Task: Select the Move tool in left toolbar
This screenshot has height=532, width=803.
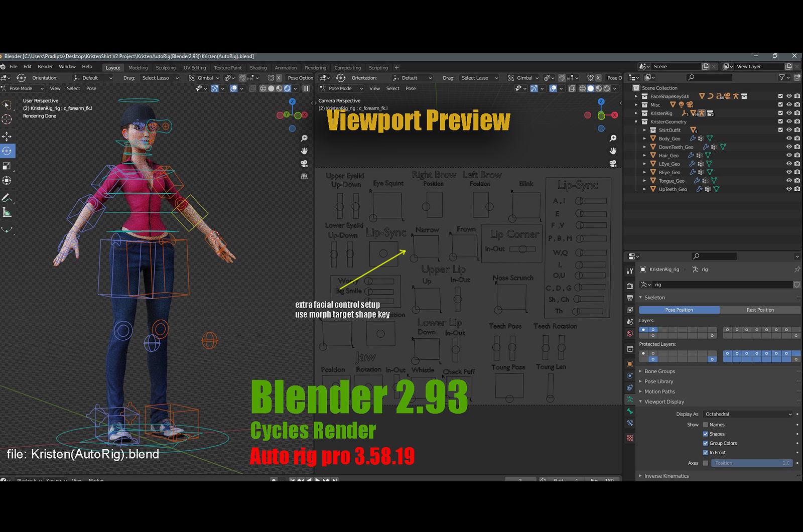Action: click(x=7, y=136)
